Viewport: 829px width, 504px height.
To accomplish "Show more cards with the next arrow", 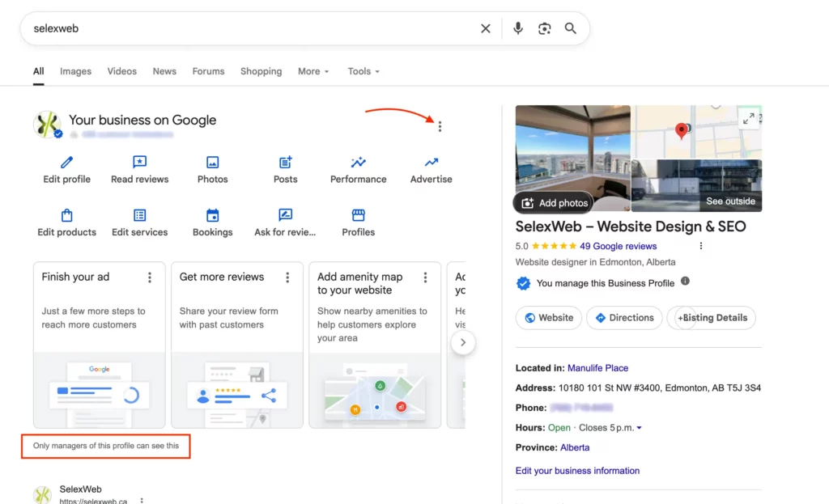I will [x=462, y=342].
